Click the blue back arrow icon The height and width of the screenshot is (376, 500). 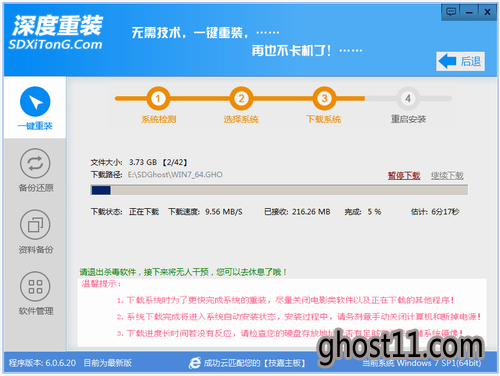click(447, 61)
